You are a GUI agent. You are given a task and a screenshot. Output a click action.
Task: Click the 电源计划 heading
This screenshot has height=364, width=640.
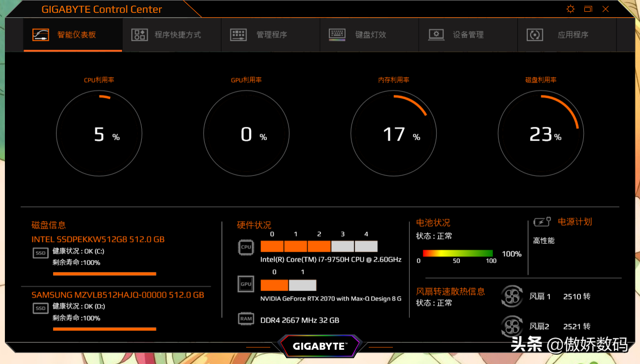point(575,222)
